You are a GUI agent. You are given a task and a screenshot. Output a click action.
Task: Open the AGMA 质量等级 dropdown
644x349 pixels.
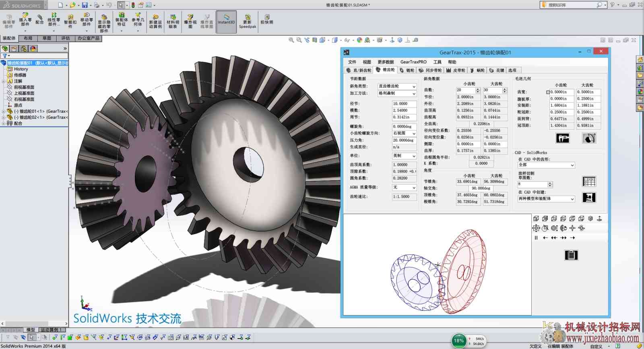[x=405, y=187]
